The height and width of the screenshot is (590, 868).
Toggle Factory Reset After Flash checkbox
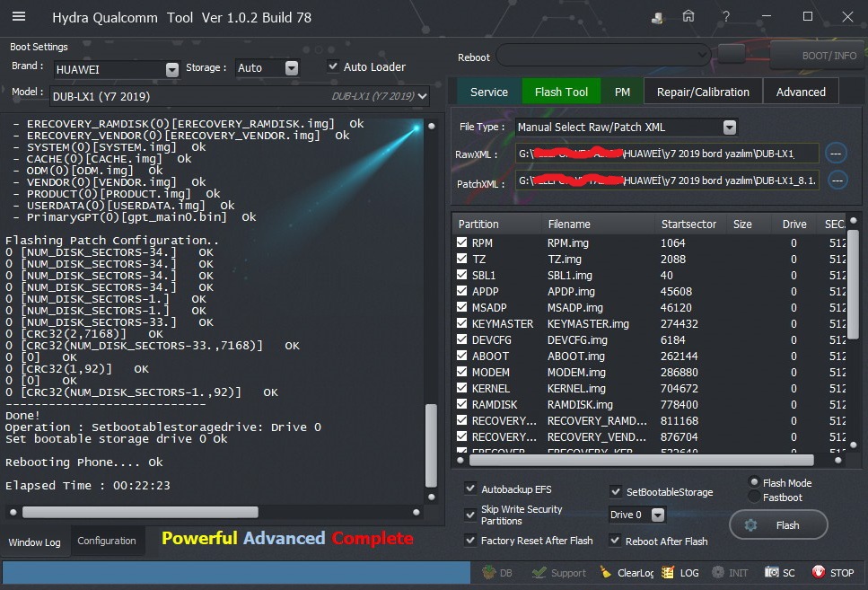click(470, 540)
